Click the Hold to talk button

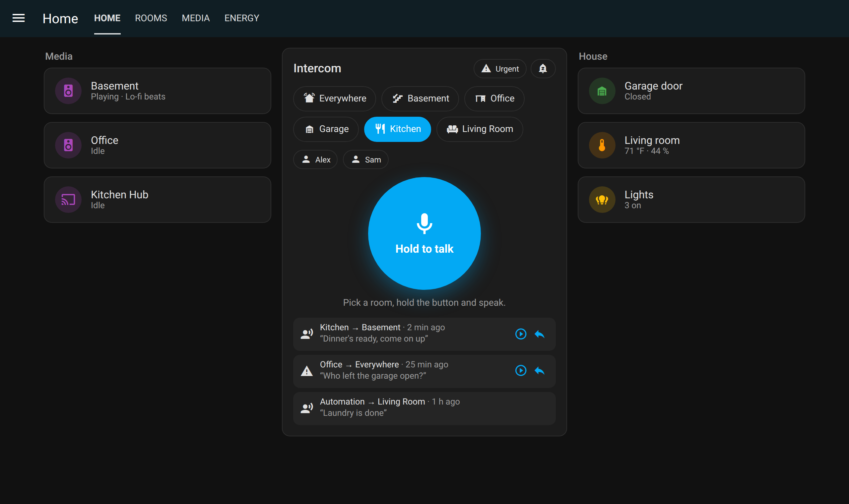pos(424,233)
